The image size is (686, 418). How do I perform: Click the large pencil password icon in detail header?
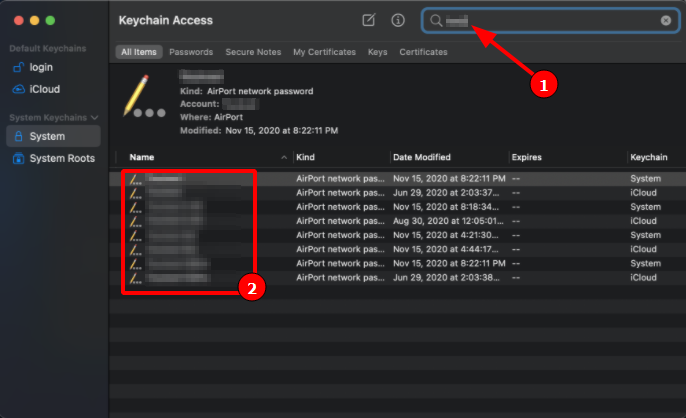(144, 96)
